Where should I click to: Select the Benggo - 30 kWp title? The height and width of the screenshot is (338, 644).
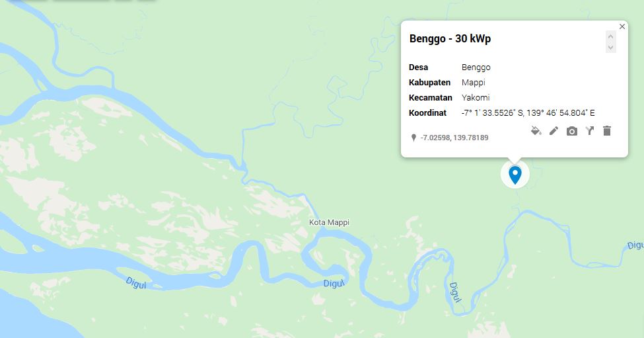tap(450, 38)
